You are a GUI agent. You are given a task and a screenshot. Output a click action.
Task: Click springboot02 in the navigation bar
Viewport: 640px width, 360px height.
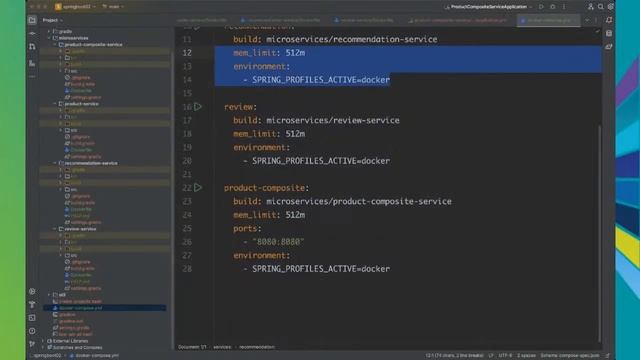47,356
